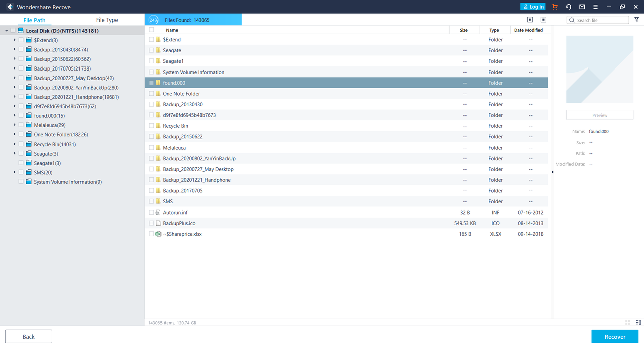Viewport: 644px width, 347px height.
Task: Select Backup_20200802_YanYinBackUp(280) in tree
Action: (x=76, y=87)
